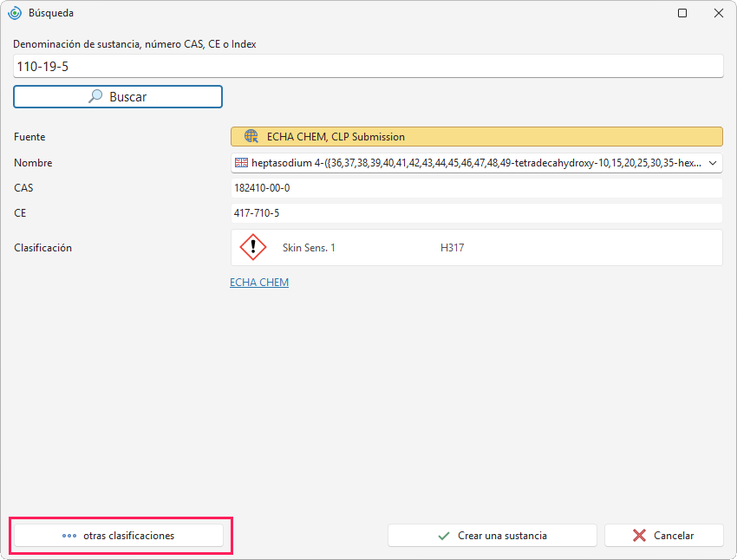Click the green checkmark on Crear una sustancia
737x560 pixels.
[444, 536]
